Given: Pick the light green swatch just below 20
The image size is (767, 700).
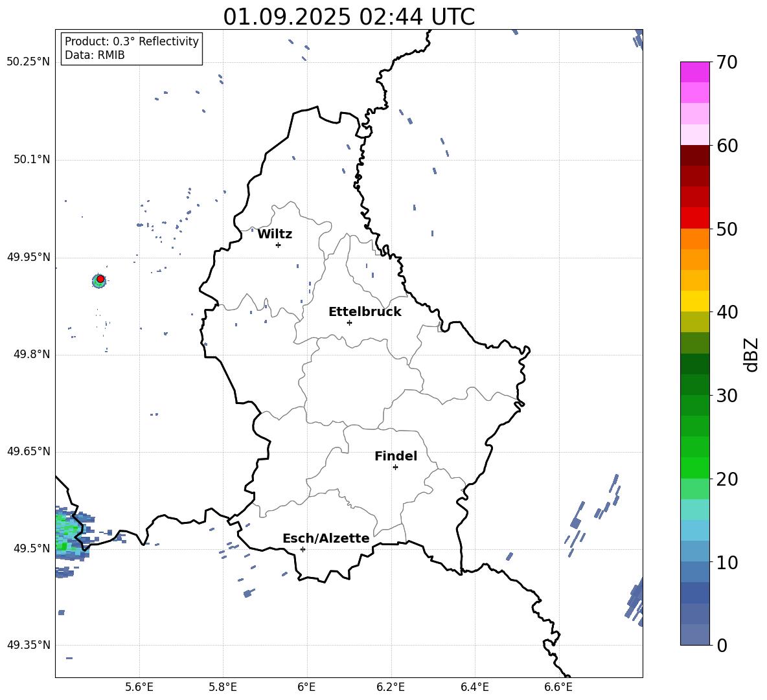Looking at the screenshot, I should (695, 489).
